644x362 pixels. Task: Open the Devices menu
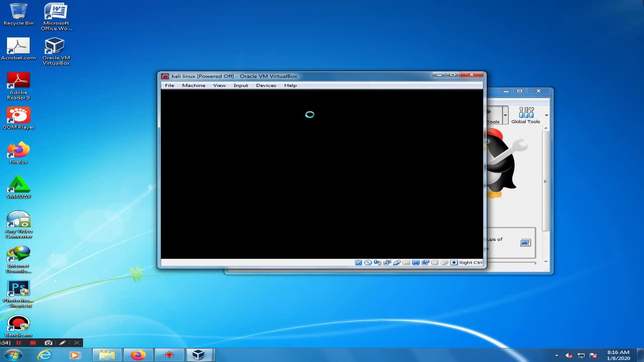(266, 85)
